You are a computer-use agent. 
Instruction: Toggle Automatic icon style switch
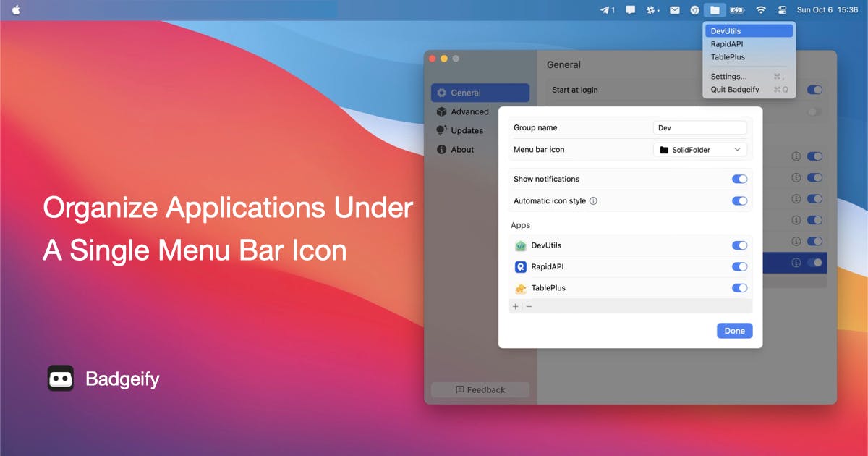click(x=739, y=201)
